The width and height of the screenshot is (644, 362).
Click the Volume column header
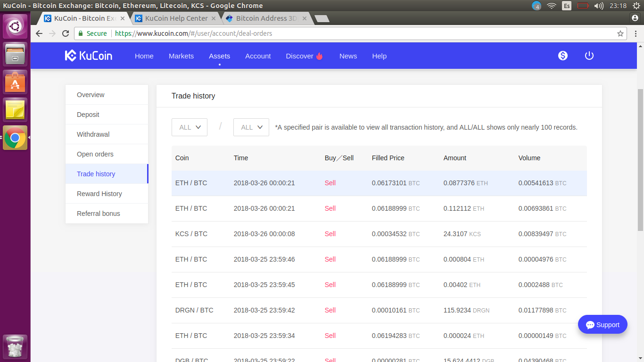[x=529, y=158]
